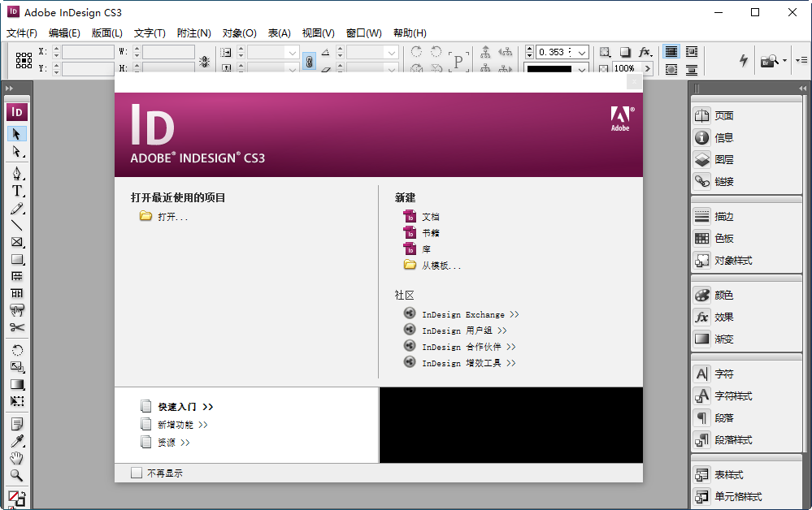The width and height of the screenshot is (812, 510).
Task: Create a new 书籍 book
Action: pyautogui.click(x=421, y=233)
